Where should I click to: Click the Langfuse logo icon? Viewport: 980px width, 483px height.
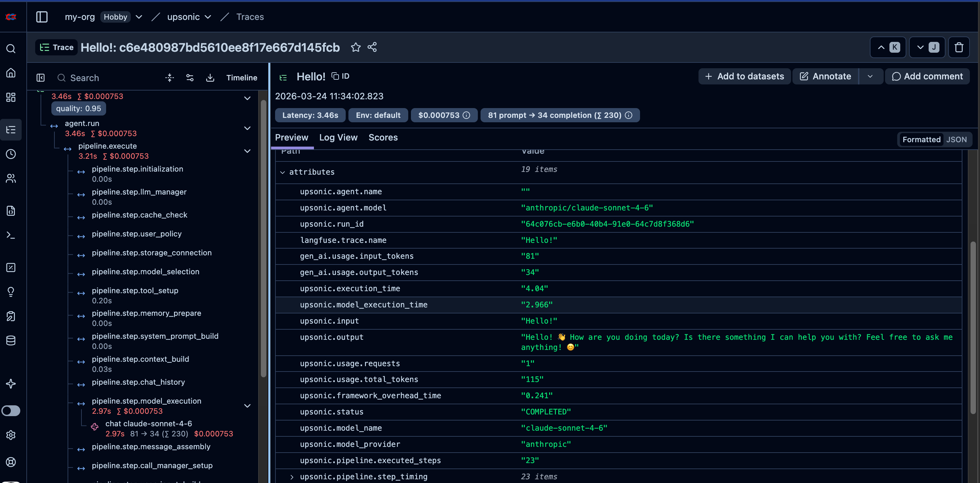(x=11, y=17)
